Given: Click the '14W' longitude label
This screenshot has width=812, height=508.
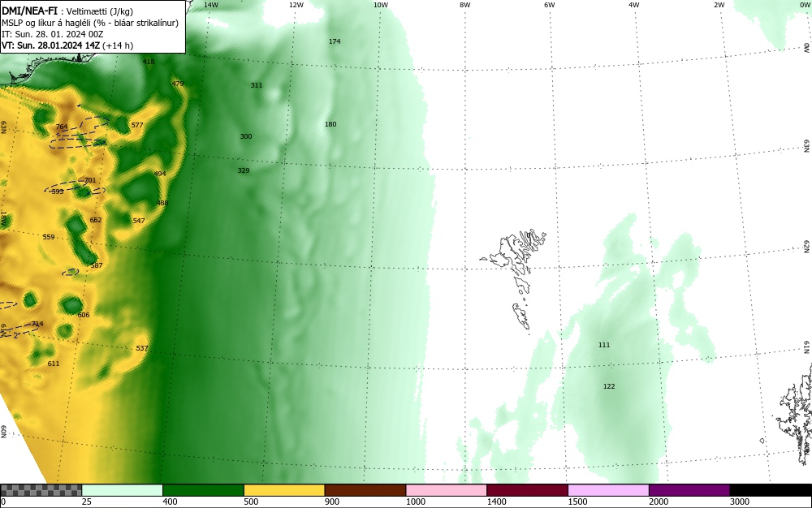Looking at the screenshot, I should coord(211,5).
